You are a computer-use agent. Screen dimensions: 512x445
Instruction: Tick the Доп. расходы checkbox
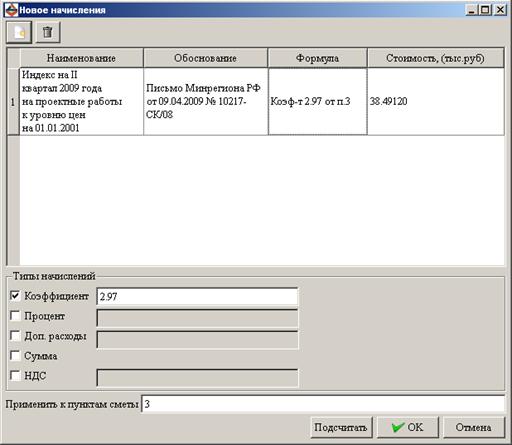click(15, 336)
